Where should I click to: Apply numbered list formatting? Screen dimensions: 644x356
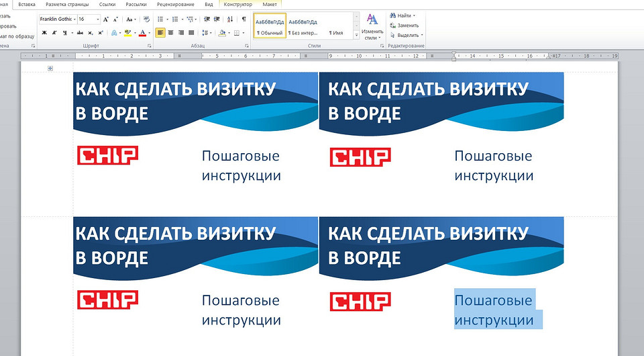coord(175,19)
